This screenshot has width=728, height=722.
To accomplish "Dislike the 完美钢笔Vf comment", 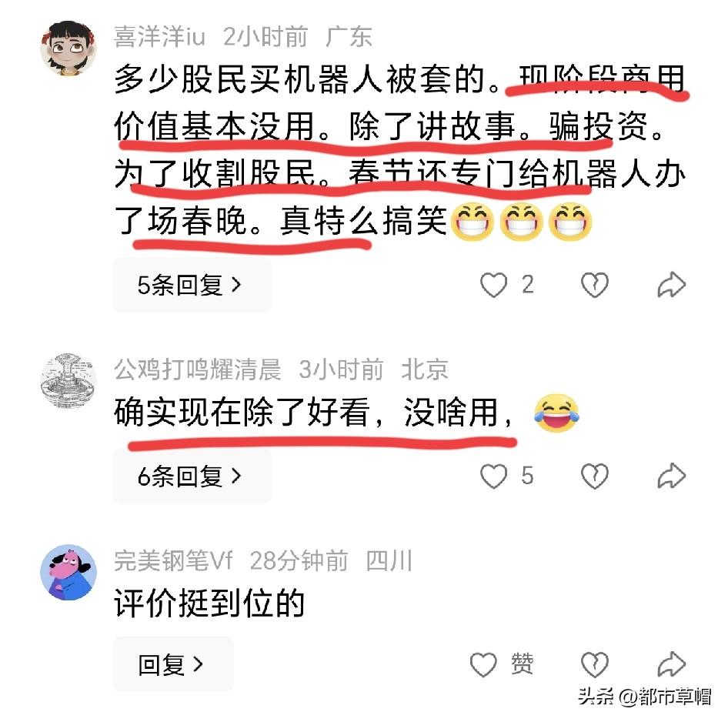I will (595, 664).
